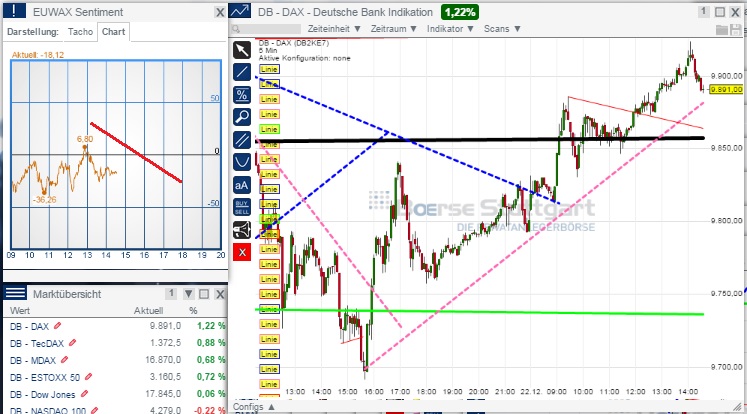Pick the curve drawing tool
The image size is (747, 414).
click(x=241, y=161)
